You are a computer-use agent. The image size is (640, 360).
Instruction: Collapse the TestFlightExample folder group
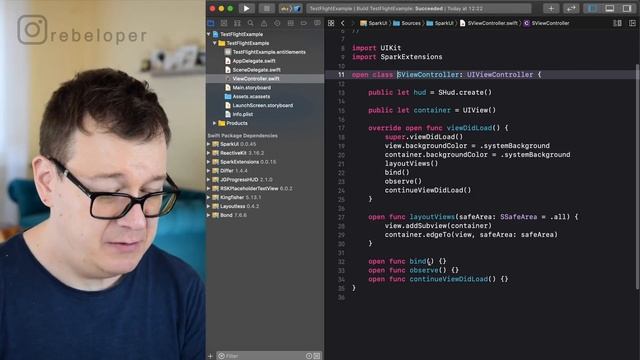tap(215, 43)
